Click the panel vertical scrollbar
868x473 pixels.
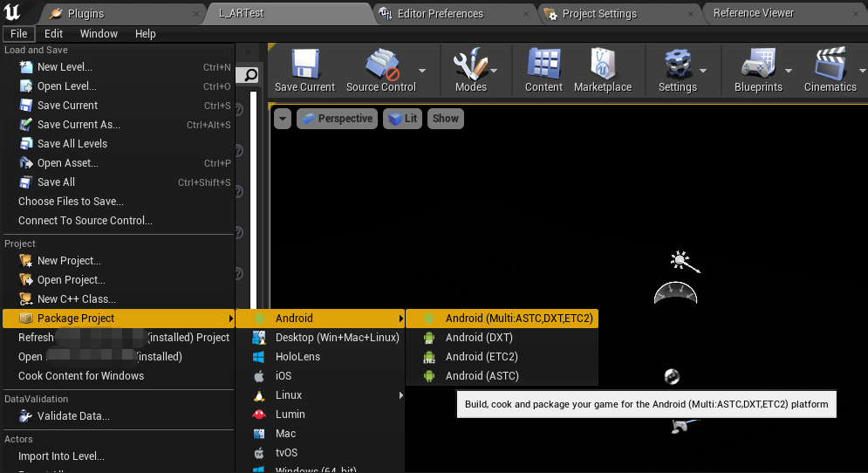tap(254, 199)
